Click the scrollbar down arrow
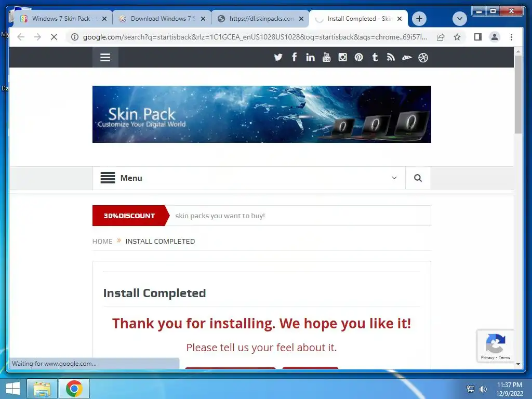 pyautogui.click(x=518, y=364)
